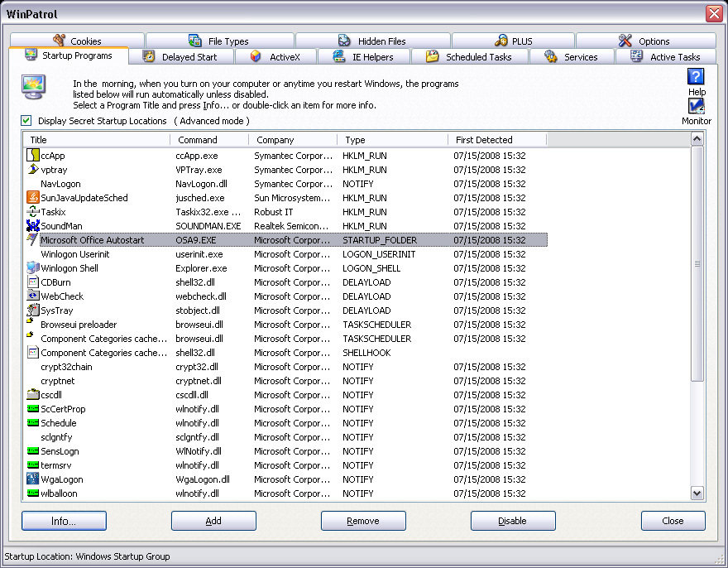Click the termsrv green icon
The width and height of the screenshot is (728, 568).
(x=32, y=465)
